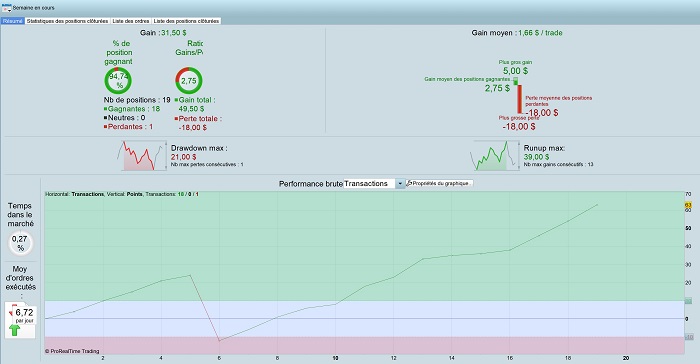The height and width of the screenshot is (364, 700).
Task: Click the 2,75 gains/losses ratio donut
Action: [x=188, y=81]
